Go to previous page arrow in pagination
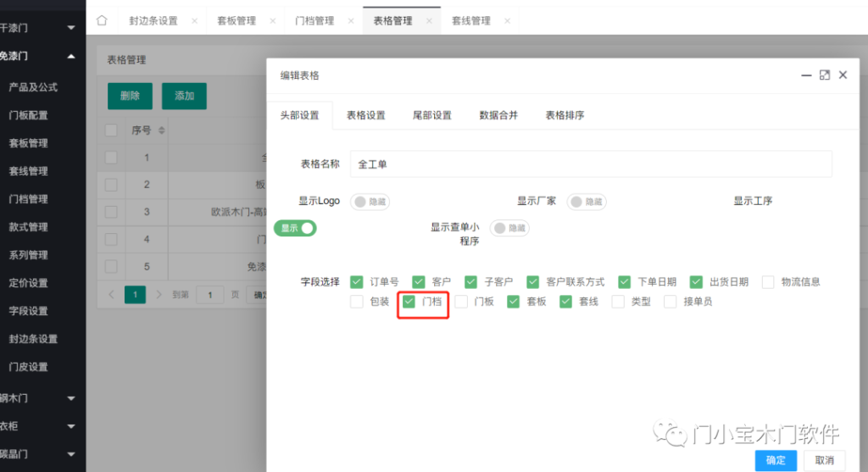This screenshot has height=472, width=868. (111, 295)
